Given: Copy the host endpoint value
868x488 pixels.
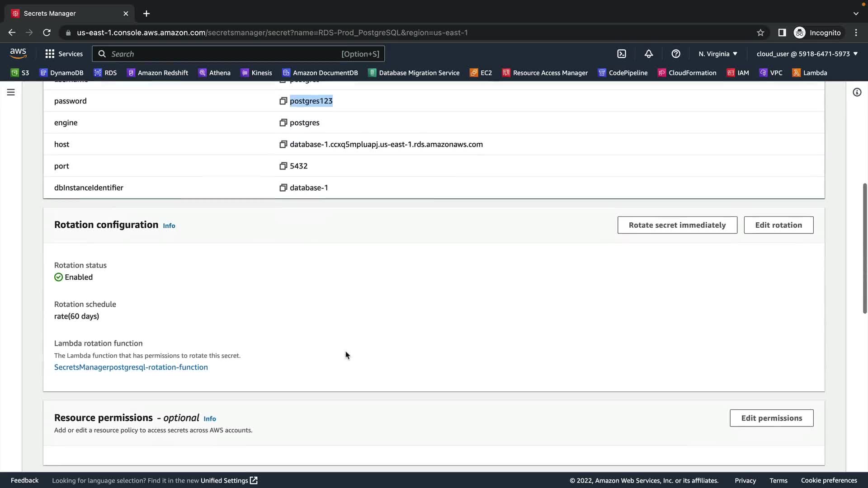Looking at the screenshot, I should point(283,144).
